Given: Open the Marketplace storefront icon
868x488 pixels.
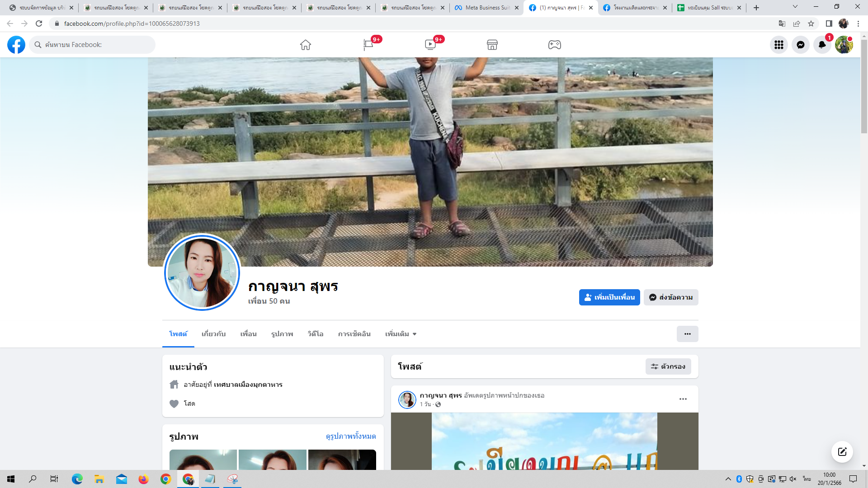Looking at the screenshot, I should [x=492, y=45].
